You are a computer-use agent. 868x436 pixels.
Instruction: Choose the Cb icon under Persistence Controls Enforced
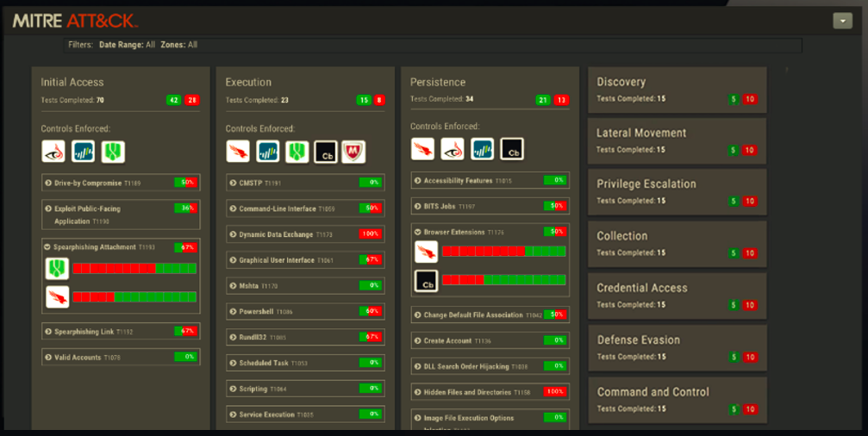coord(512,149)
